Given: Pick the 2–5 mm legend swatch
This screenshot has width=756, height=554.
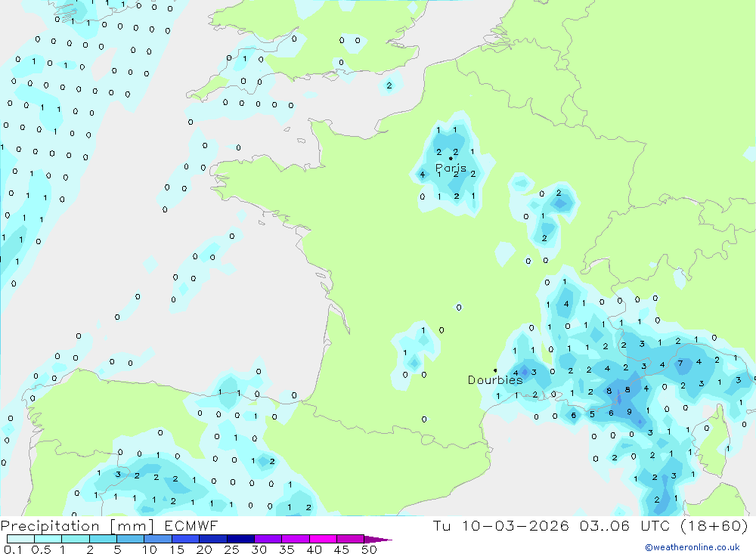Looking at the screenshot, I should click(103, 539).
